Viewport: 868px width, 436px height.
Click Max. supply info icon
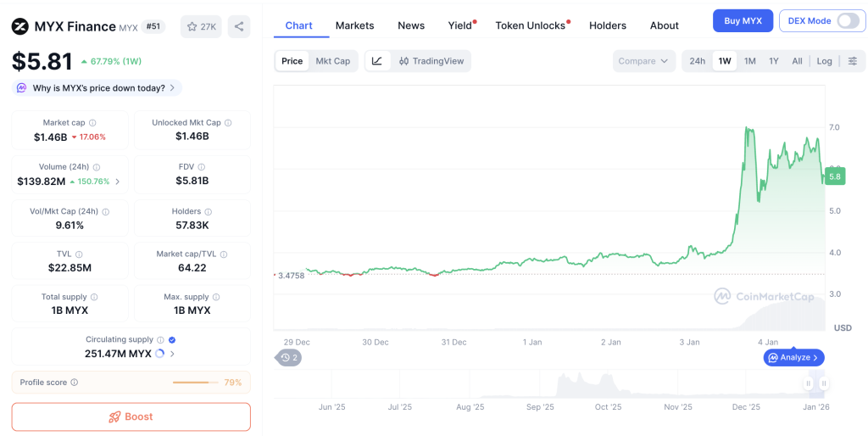point(216,297)
